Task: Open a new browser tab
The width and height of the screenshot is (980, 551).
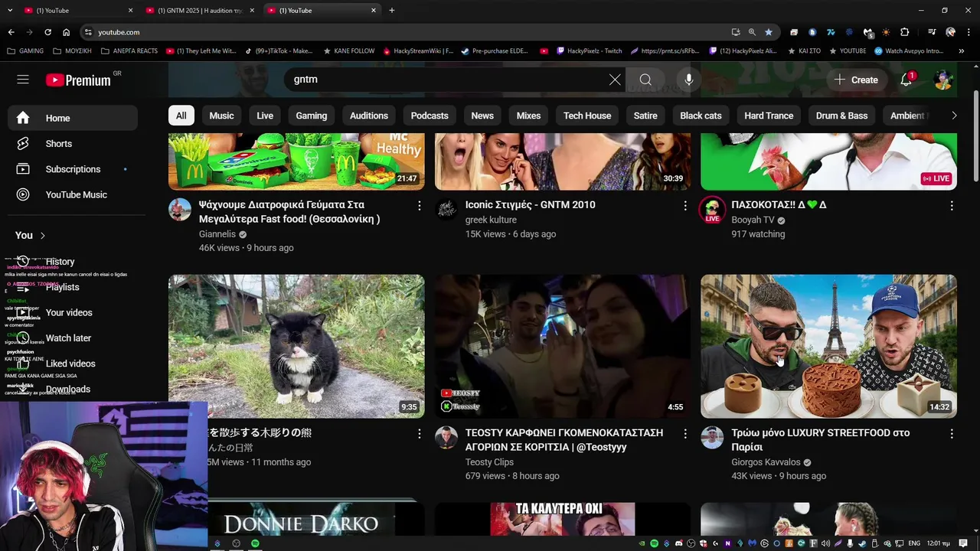Action: click(392, 10)
